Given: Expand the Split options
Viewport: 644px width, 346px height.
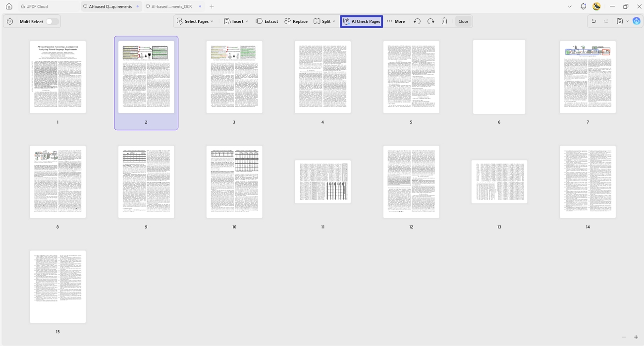Looking at the screenshot, I should [325, 21].
